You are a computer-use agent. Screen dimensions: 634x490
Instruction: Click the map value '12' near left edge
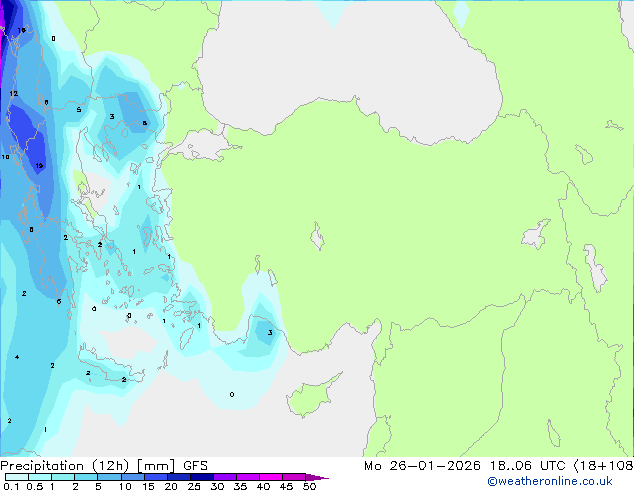pos(14,94)
